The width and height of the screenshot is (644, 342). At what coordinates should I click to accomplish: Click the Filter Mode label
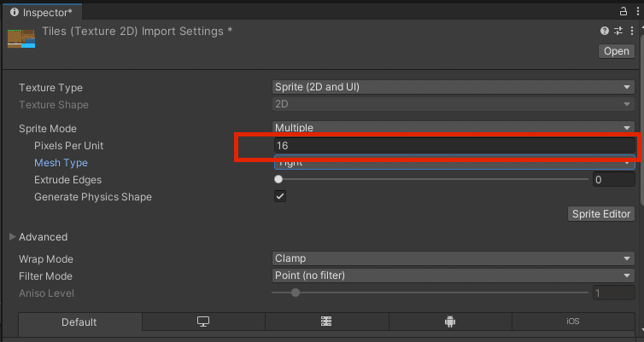click(45, 276)
